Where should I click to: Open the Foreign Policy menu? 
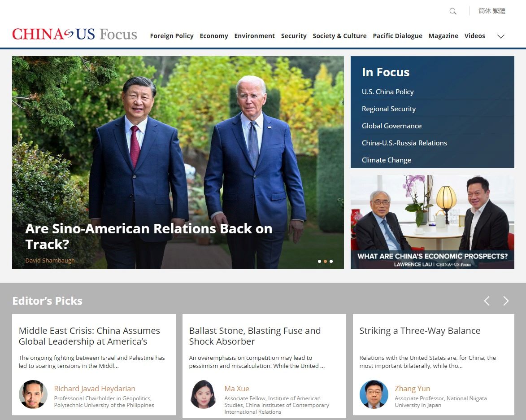tap(172, 36)
